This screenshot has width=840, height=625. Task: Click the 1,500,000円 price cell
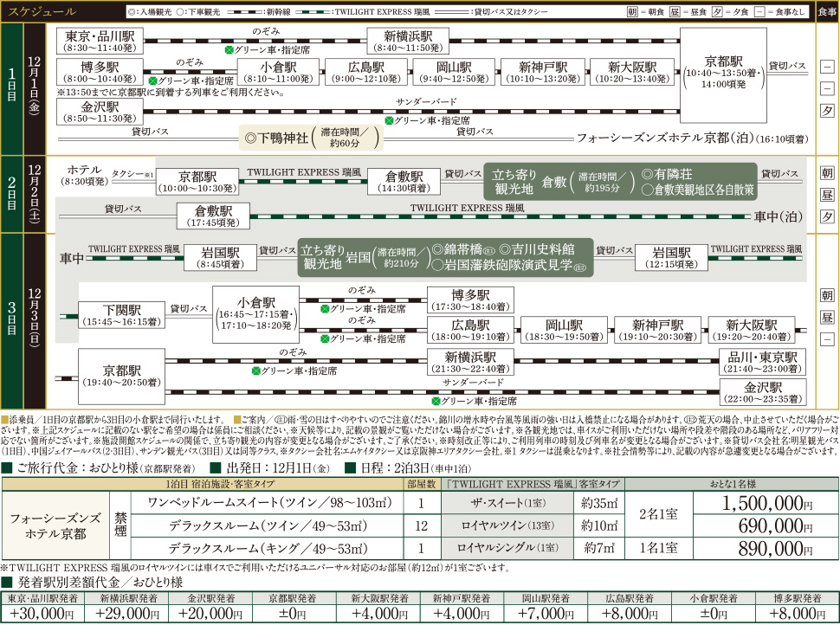(x=767, y=505)
